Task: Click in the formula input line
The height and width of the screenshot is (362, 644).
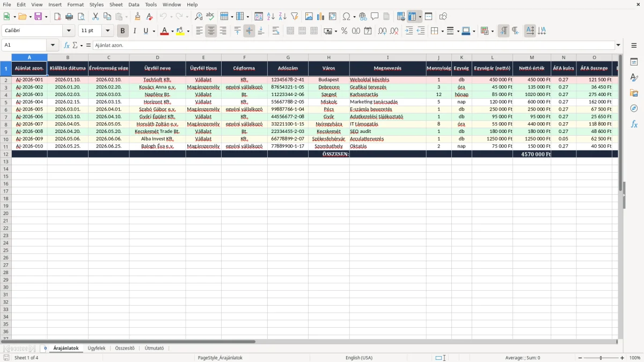Action: coord(353,45)
